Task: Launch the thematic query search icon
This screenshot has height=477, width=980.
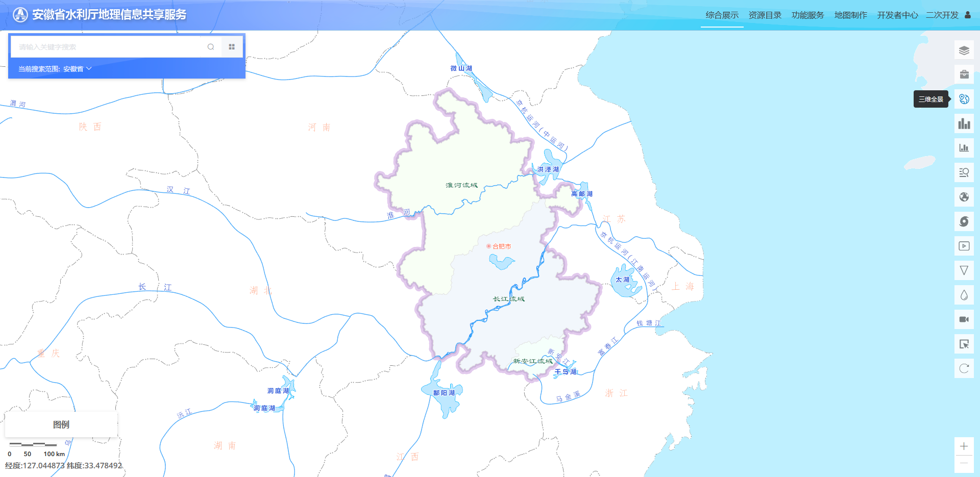Action: [x=964, y=172]
